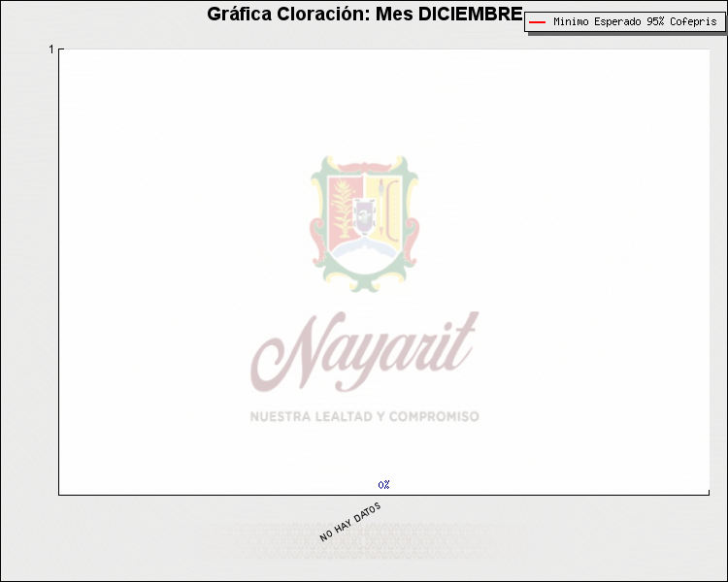This screenshot has width=728, height=582.
Task: Click the blue 0% data label
Action: [383, 484]
